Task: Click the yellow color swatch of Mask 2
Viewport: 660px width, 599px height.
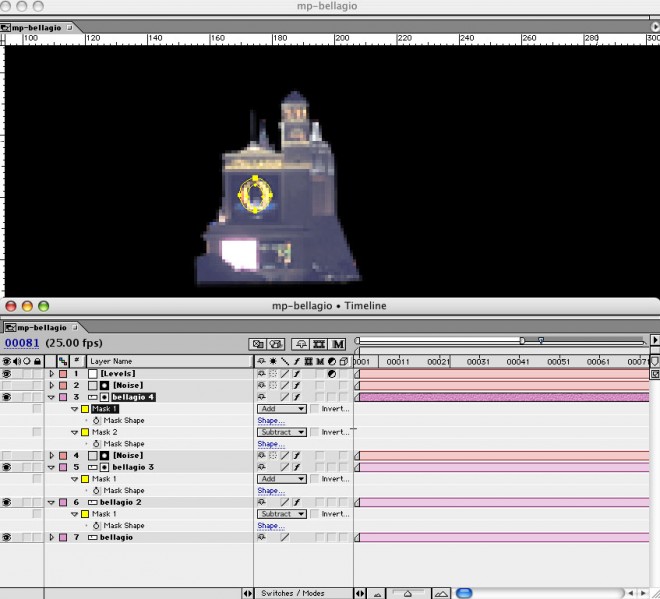Action: pyautogui.click(x=86, y=432)
